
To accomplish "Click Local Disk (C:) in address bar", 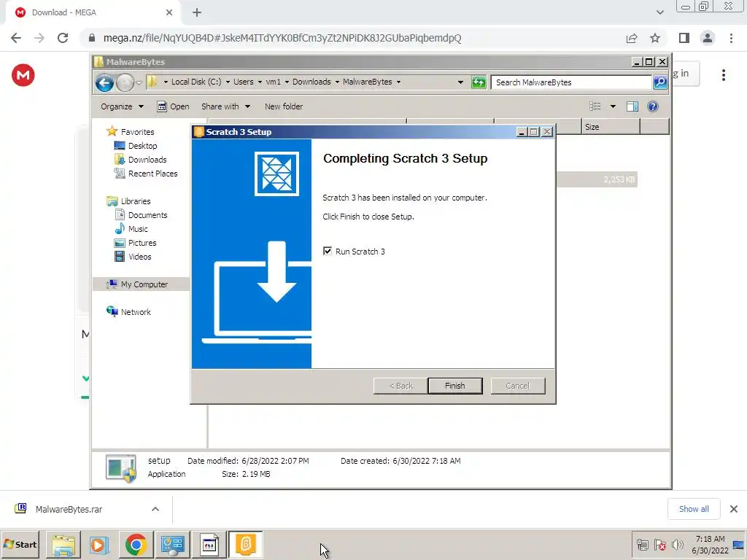I will click(x=196, y=82).
